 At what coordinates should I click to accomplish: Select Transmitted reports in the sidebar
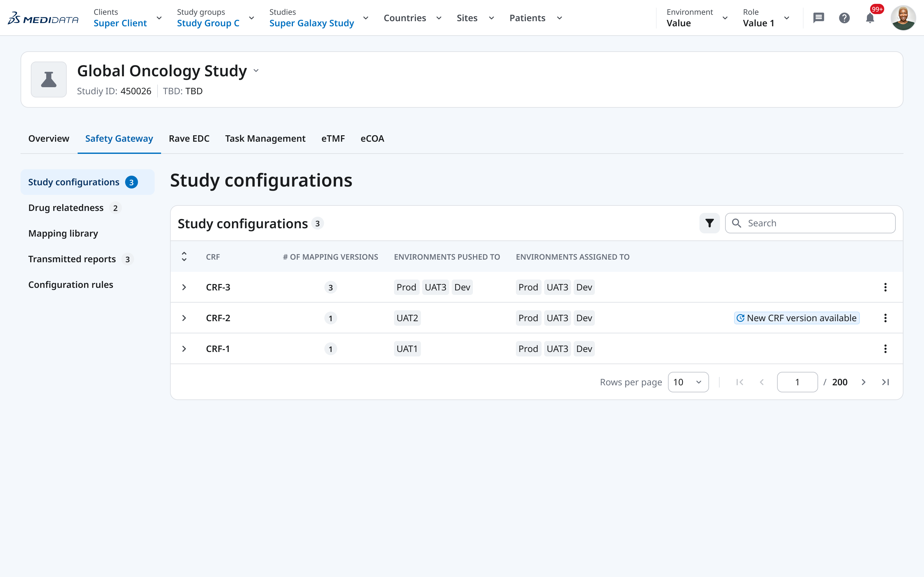click(72, 259)
